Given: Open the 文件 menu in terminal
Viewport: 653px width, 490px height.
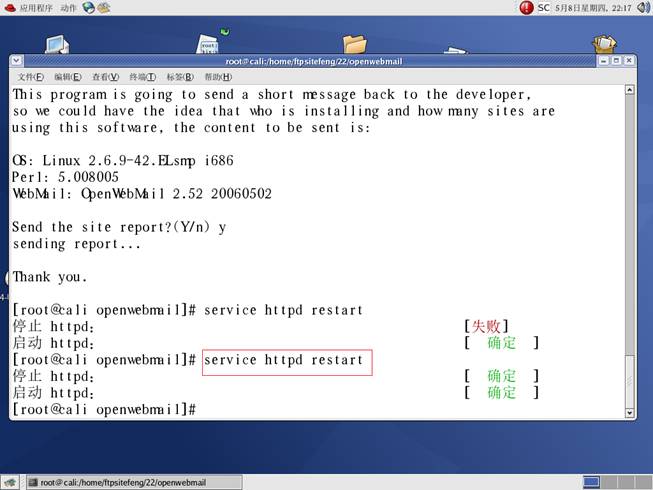Looking at the screenshot, I should tap(30, 77).
